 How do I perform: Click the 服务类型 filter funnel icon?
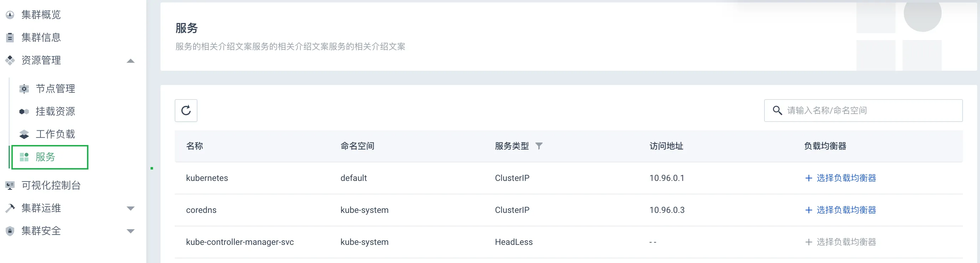539,146
